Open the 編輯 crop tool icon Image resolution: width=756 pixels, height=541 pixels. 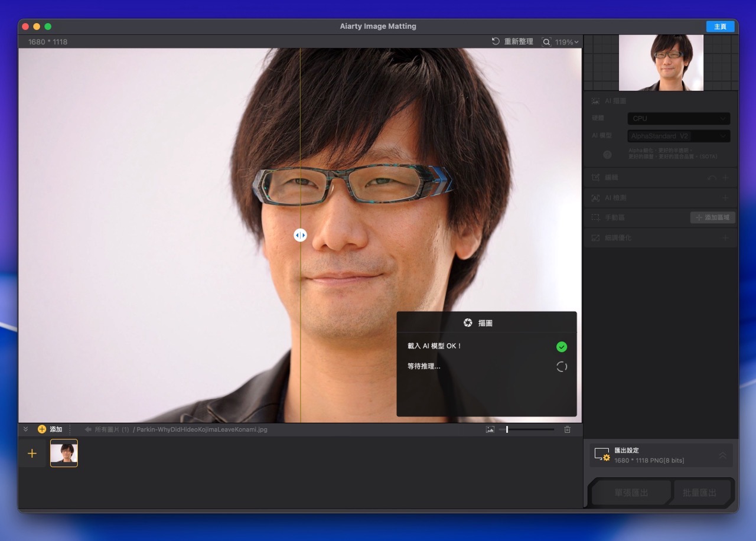coord(595,177)
